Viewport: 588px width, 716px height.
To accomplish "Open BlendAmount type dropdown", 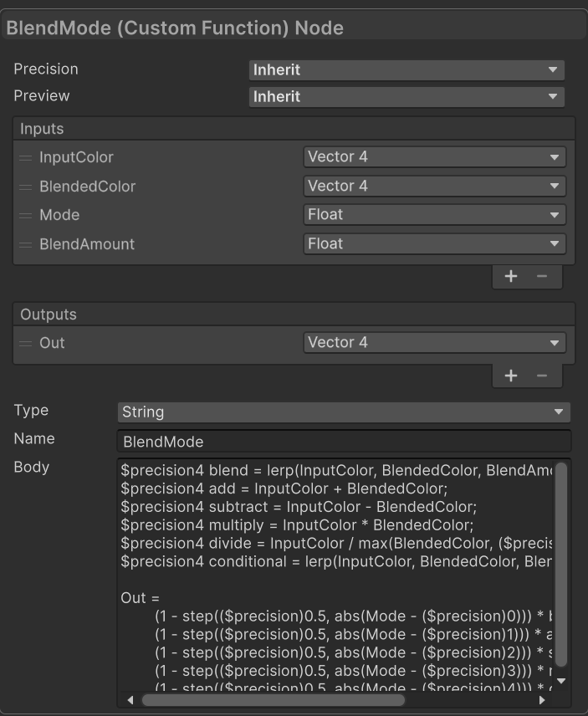I will pyautogui.click(x=435, y=244).
